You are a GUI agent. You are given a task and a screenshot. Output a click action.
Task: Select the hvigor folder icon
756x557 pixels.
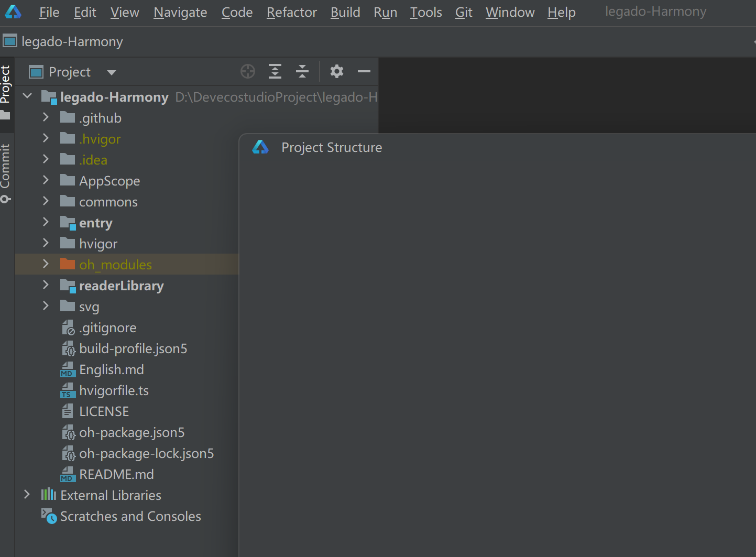point(68,243)
